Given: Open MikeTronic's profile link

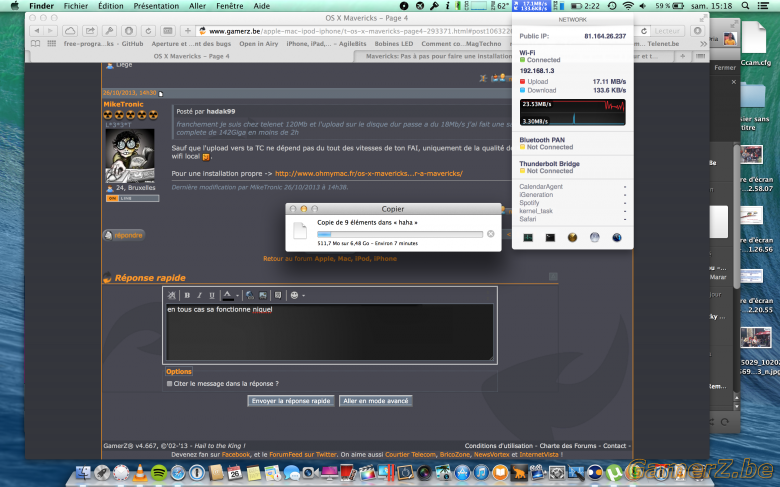Looking at the screenshot, I should coord(123,104).
